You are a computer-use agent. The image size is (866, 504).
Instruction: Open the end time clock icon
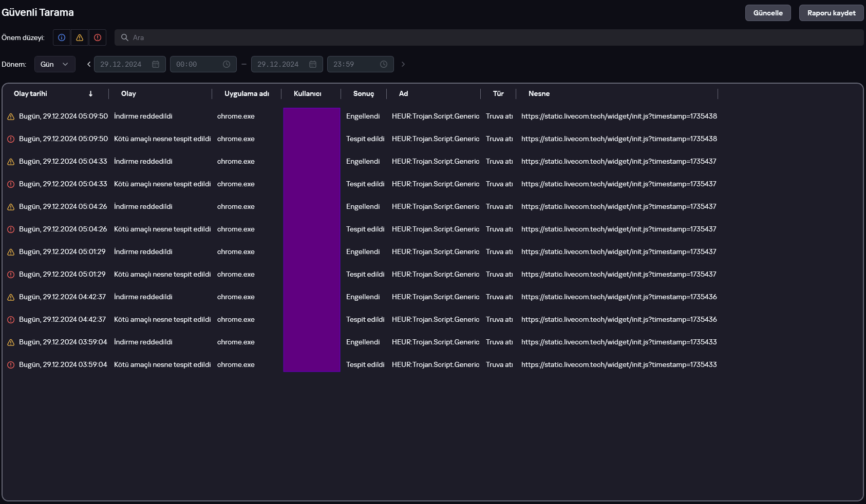tap(384, 64)
